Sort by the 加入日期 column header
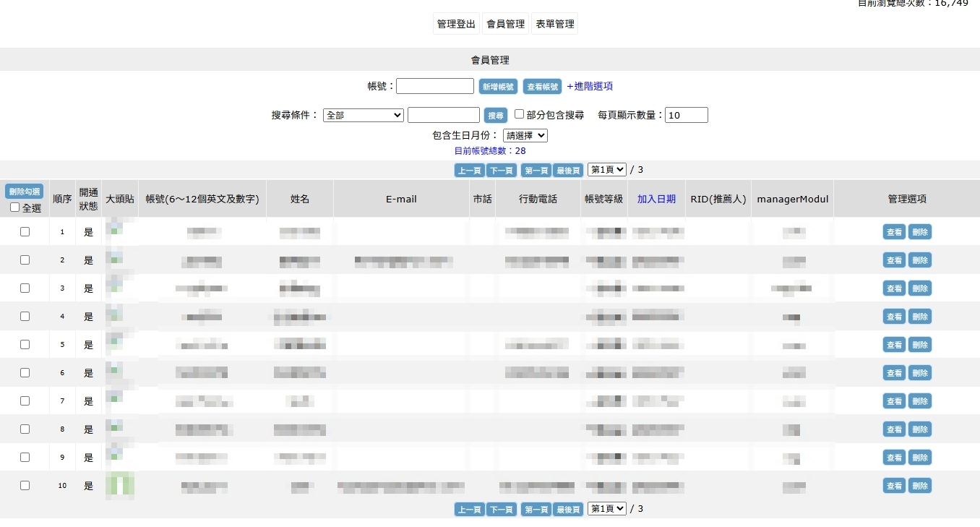The height and width of the screenshot is (527, 980). [x=656, y=199]
